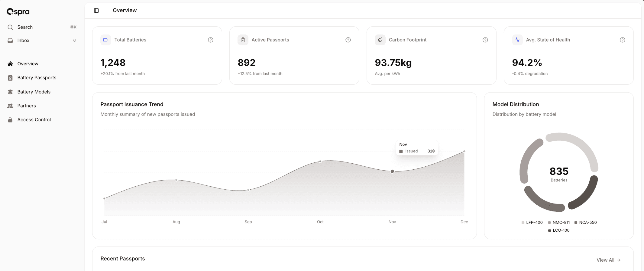Viewport: 644px width, 271px height.
Task: Click '+12.5% from last month' text
Action: (x=260, y=74)
